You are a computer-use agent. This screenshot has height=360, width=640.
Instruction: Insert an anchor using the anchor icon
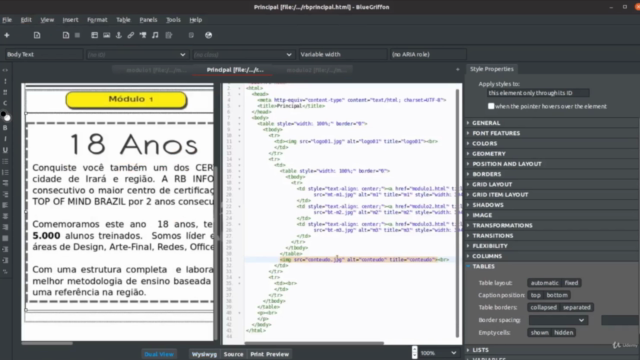click(119, 35)
